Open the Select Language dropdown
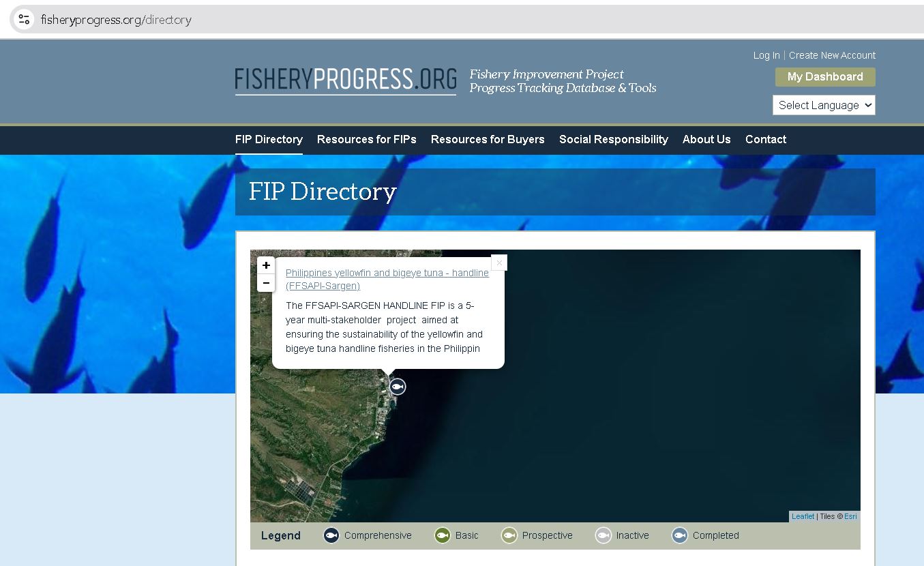This screenshot has height=566, width=924. pos(824,105)
